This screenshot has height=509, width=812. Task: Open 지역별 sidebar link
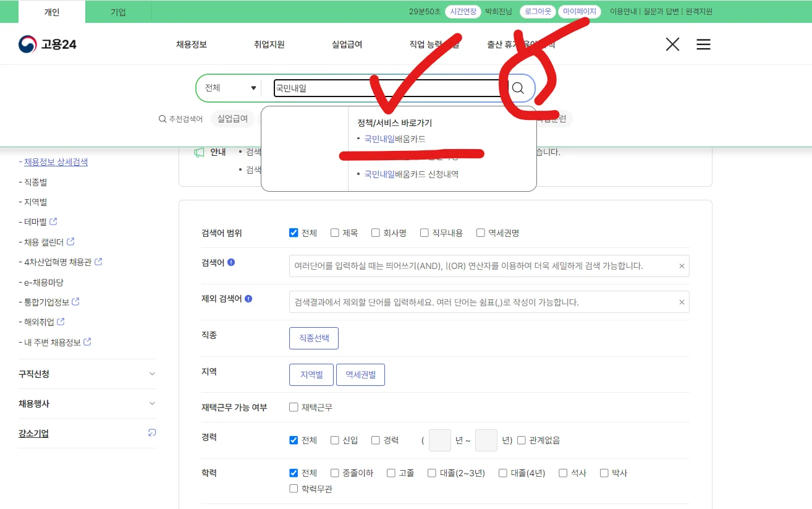coord(35,202)
